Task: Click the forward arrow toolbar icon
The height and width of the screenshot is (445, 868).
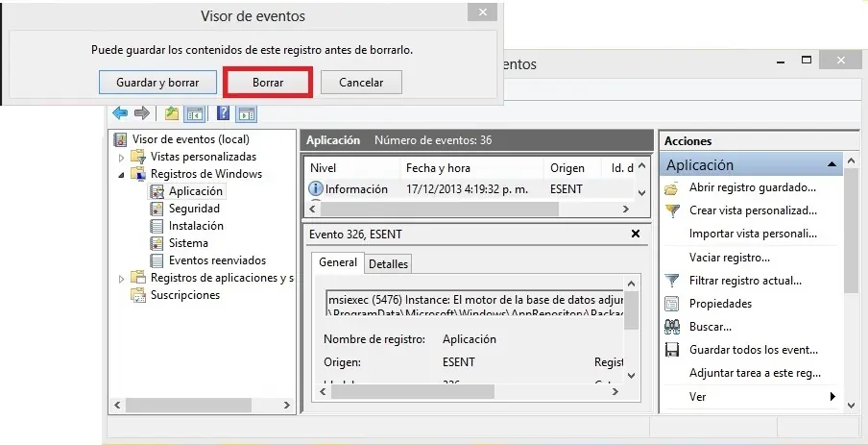Action: pyautogui.click(x=142, y=113)
